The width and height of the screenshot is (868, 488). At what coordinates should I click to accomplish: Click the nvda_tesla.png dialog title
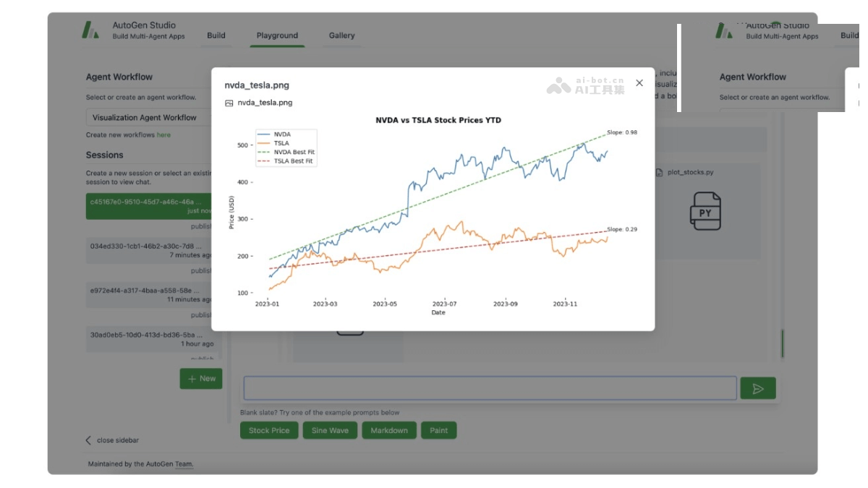[x=257, y=85]
